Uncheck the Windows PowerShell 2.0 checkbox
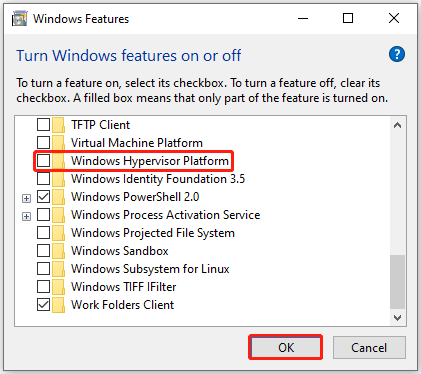Screen dimensions: 421x374 tap(43, 197)
